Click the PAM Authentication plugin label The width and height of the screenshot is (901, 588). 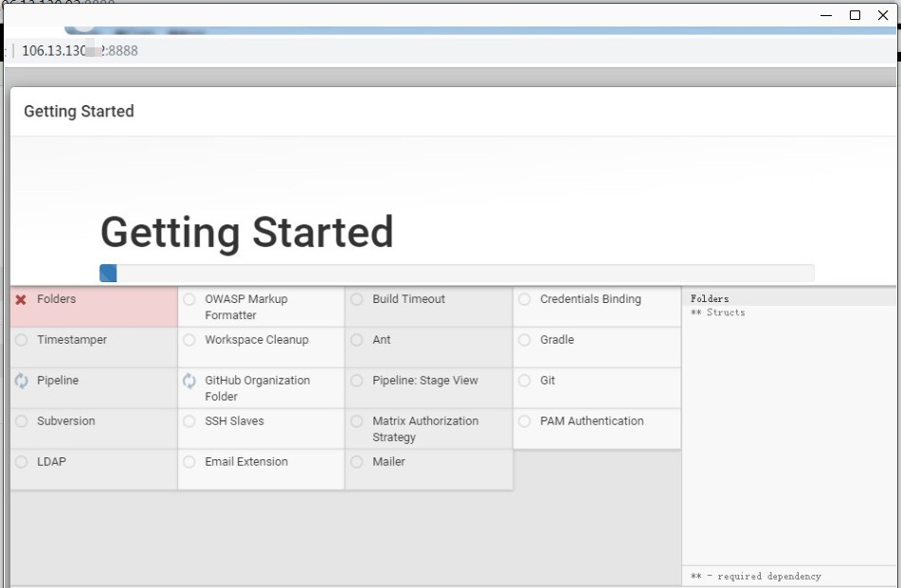coord(591,421)
